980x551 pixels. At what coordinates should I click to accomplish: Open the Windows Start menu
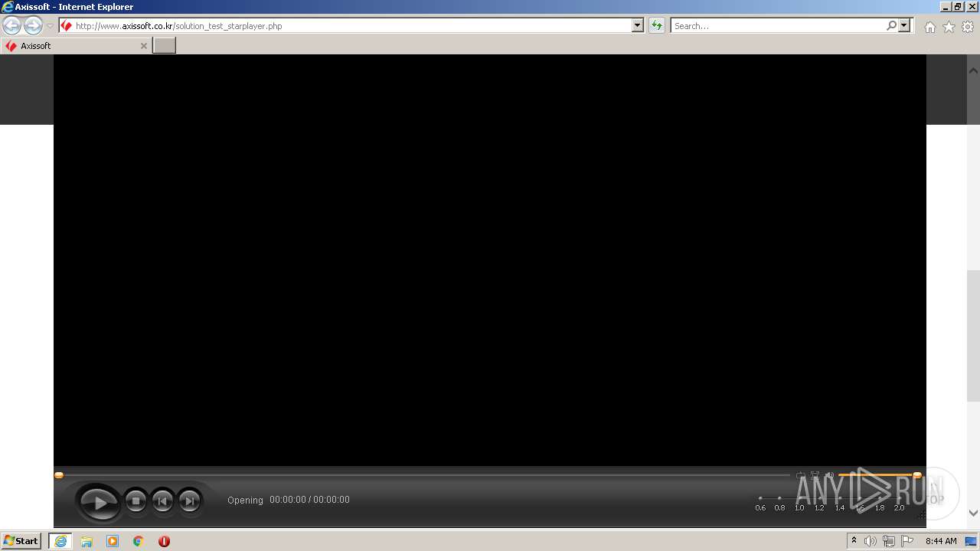[x=21, y=540]
